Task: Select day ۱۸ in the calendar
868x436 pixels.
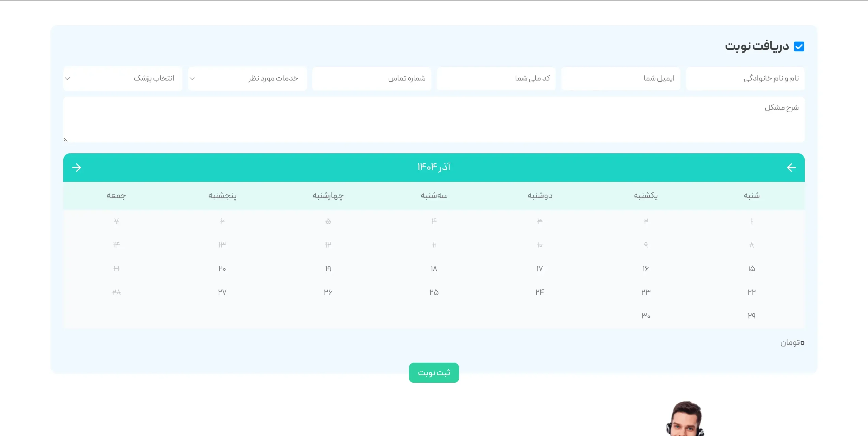Action: (434, 268)
